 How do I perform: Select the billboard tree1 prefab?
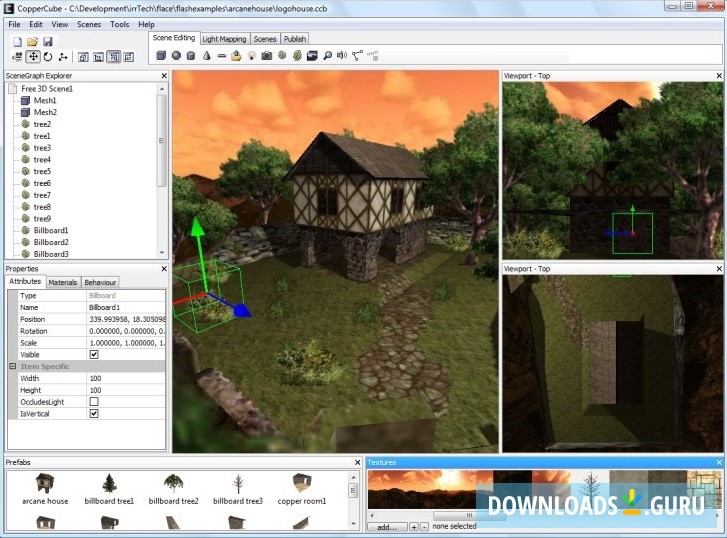[109, 489]
